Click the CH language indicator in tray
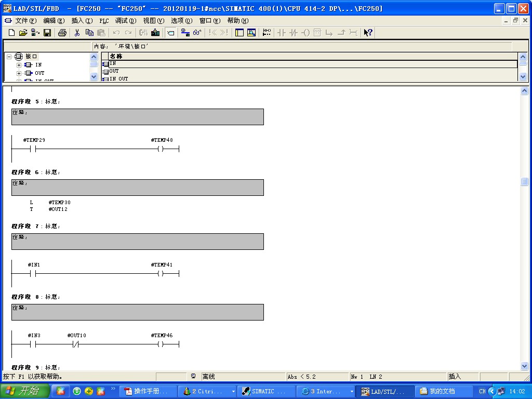 [x=482, y=391]
